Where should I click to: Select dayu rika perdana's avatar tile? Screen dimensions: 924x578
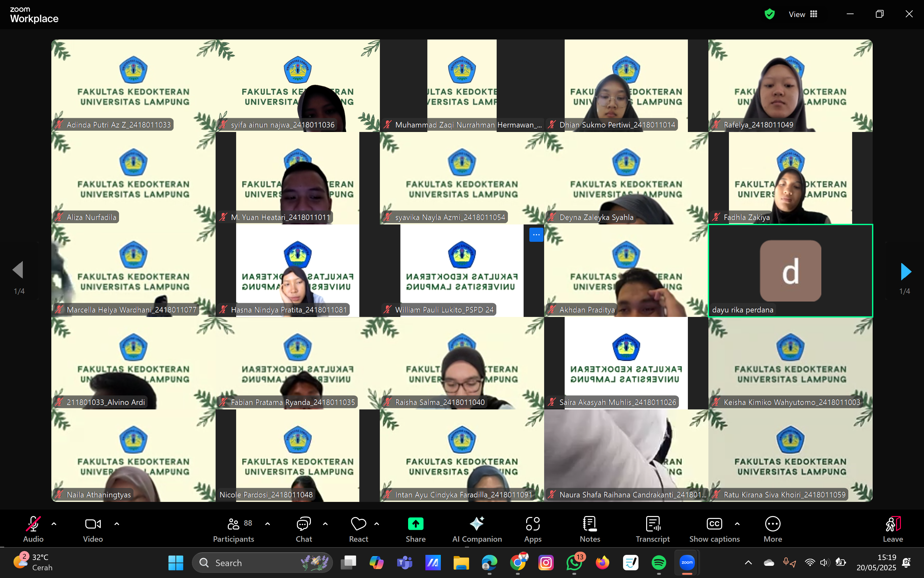790,271
